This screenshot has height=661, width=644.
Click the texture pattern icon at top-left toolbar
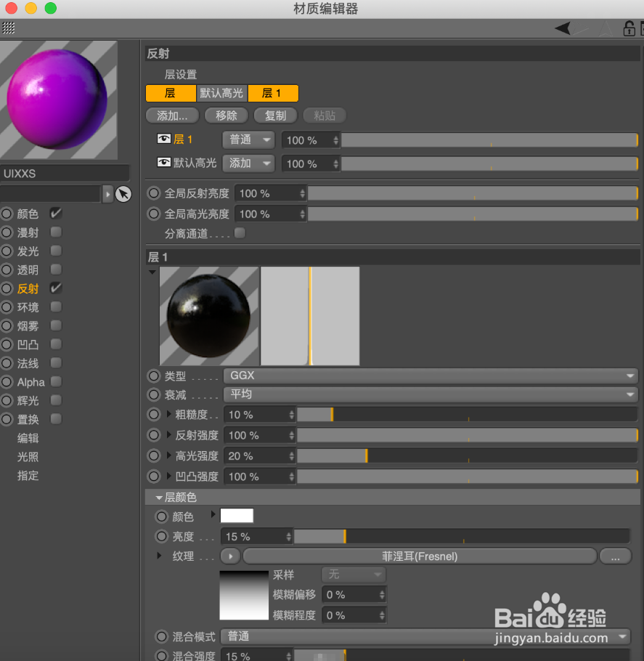[x=8, y=28]
